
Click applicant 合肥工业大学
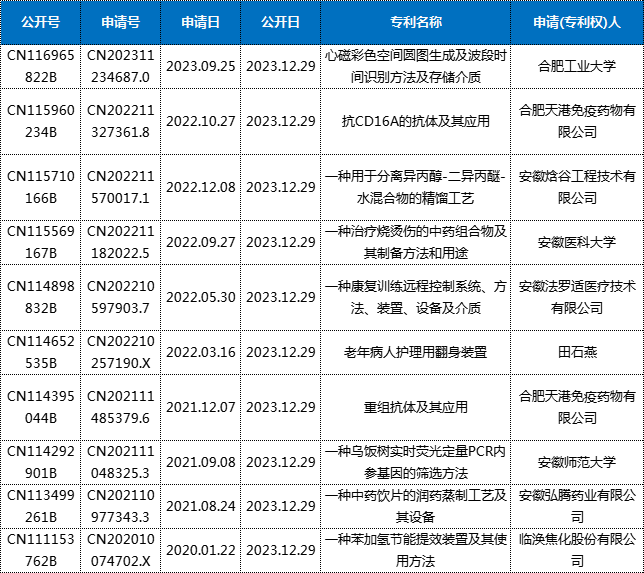(x=577, y=66)
